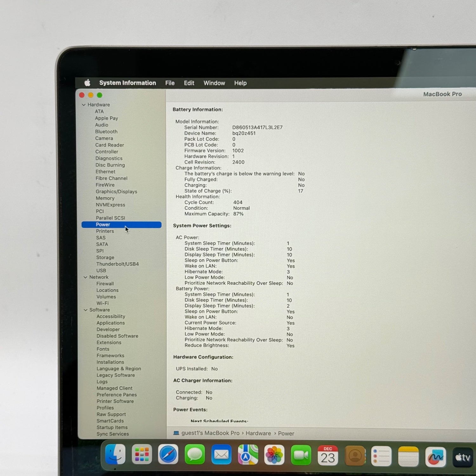Open the Messages app icon
Screen dimensions: 476x476
point(195,455)
